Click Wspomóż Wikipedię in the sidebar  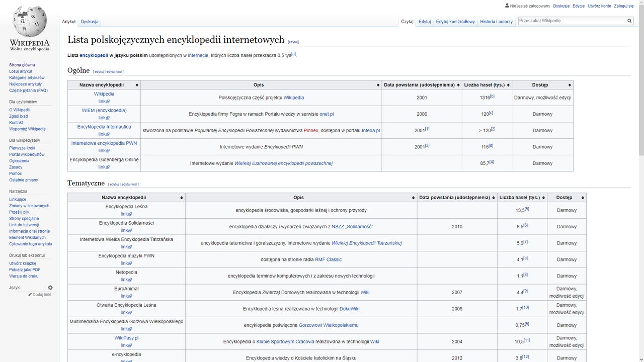pyautogui.click(x=27, y=129)
